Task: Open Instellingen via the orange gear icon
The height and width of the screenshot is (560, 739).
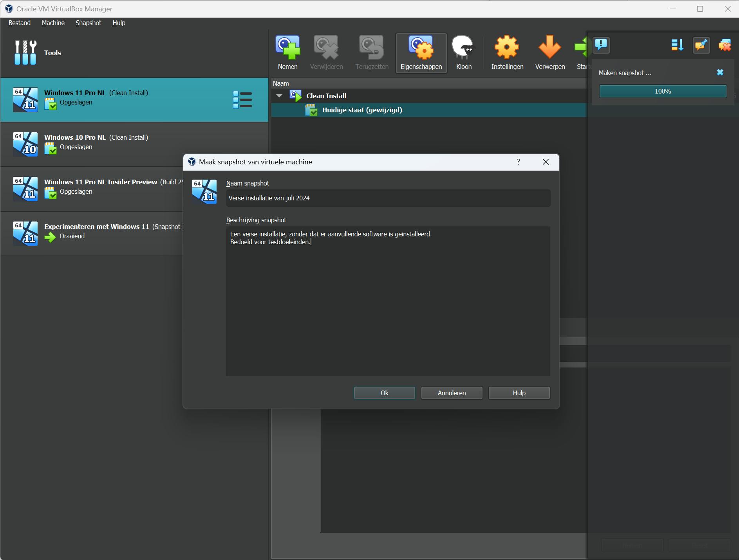Action: tap(507, 48)
